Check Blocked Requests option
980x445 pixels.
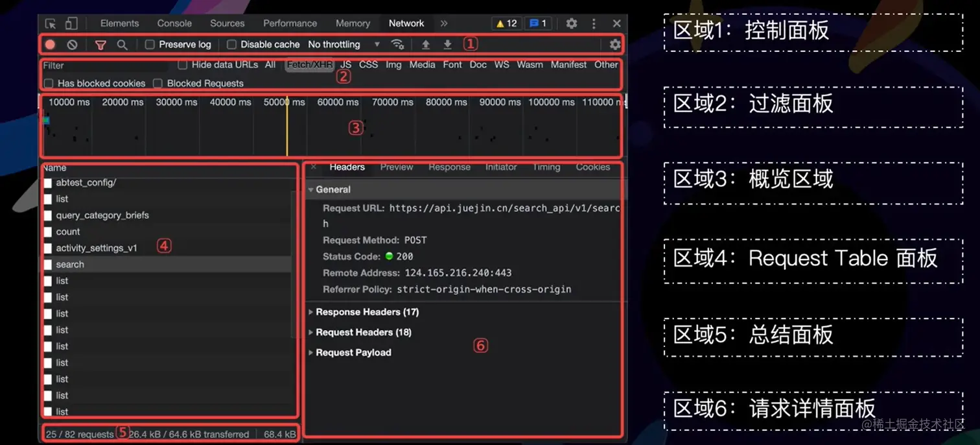coord(157,84)
